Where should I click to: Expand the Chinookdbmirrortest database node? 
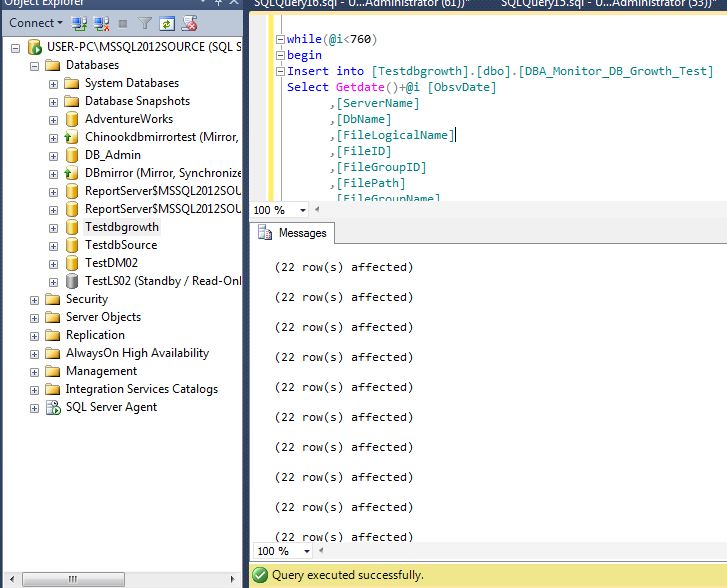[x=53, y=138]
